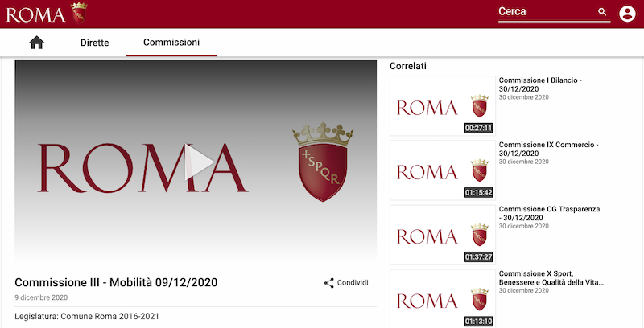Click Commissione X Sport, Benessere title link
This screenshot has width=644, height=328.
click(x=551, y=277)
